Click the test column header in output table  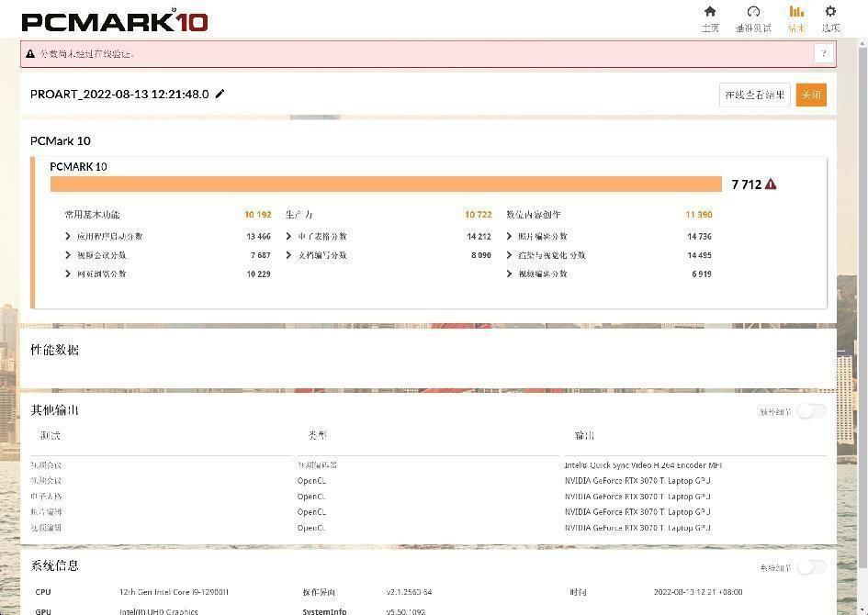50,435
